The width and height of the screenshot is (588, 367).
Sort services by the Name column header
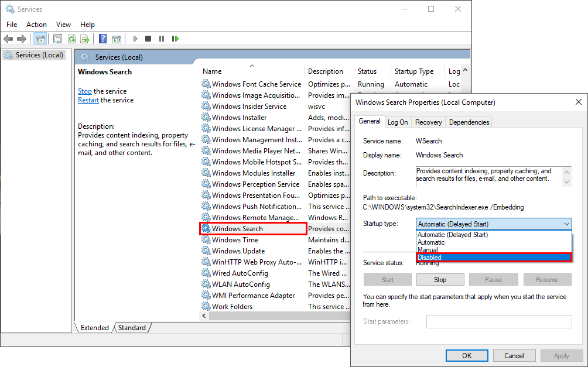coord(252,71)
